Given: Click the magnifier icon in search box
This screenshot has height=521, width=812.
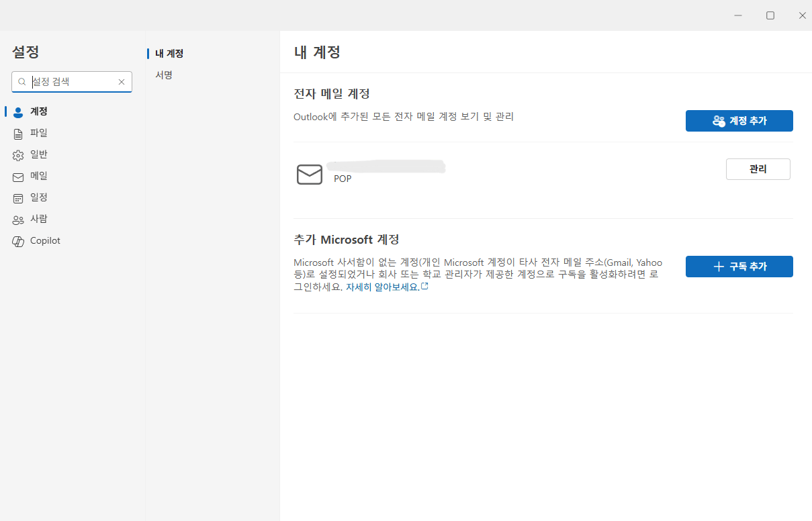Looking at the screenshot, I should click(21, 82).
